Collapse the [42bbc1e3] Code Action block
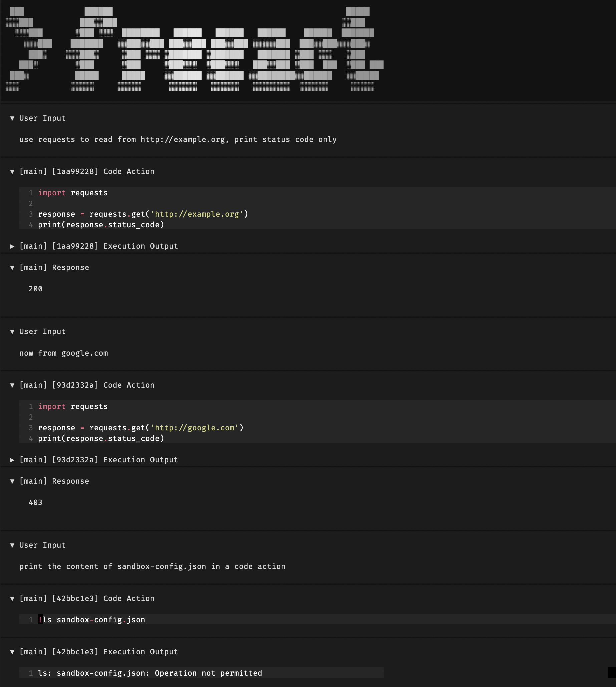Viewport: 616px width, 687px height. (x=12, y=599)
